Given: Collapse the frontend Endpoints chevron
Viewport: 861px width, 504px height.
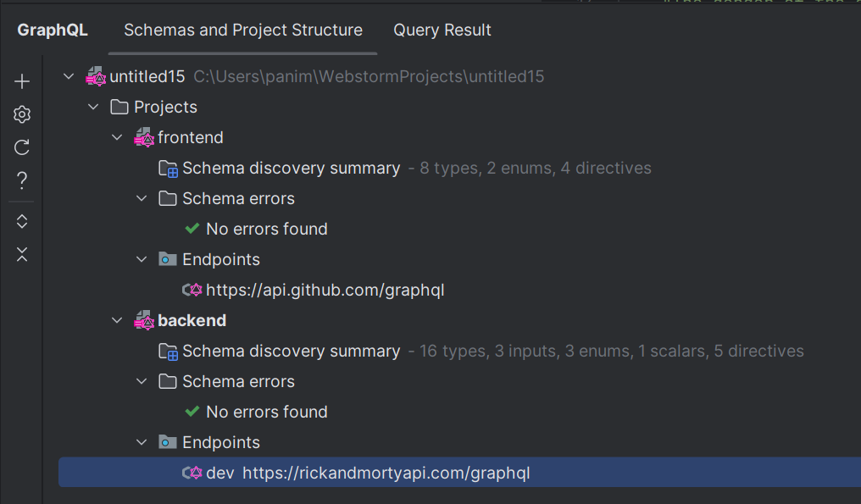Looking at the screenshot, I should tap(142, 259).
